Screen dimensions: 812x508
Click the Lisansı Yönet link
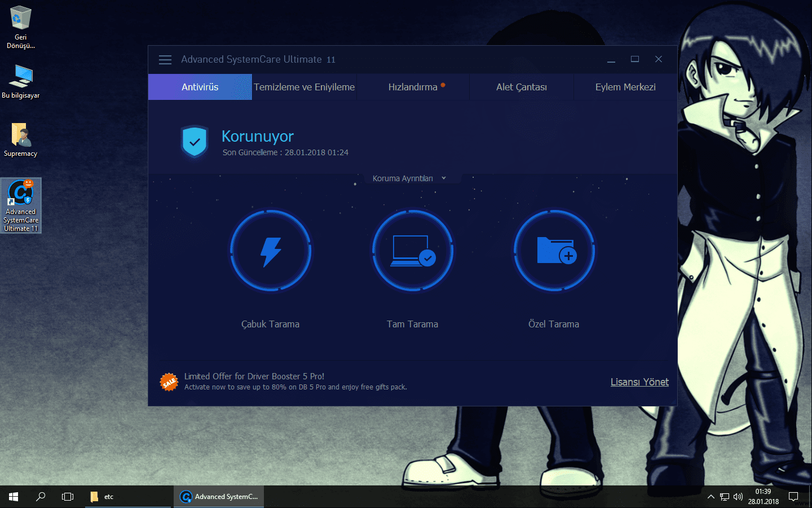(x=639, y=382)
